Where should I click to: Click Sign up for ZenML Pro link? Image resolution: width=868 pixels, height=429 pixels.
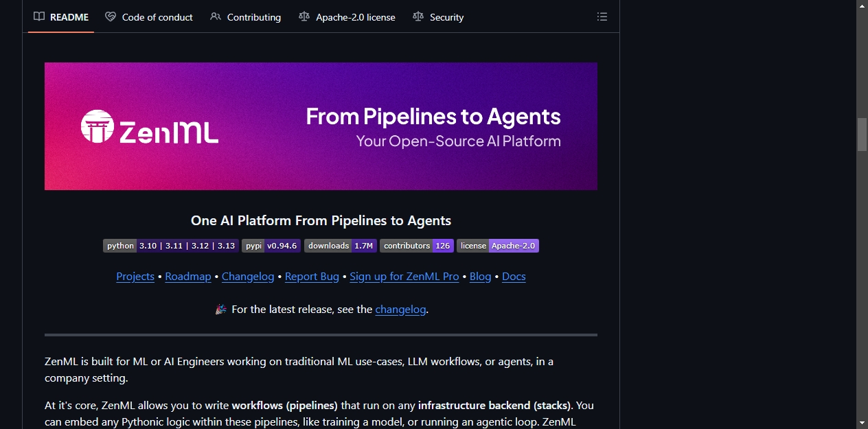(404, 277)
